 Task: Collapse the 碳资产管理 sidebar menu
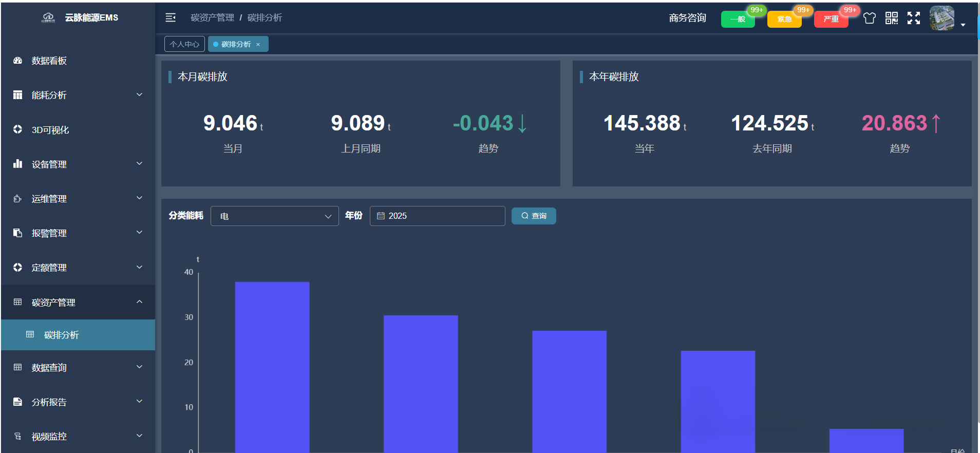click(x=78, y=303)
